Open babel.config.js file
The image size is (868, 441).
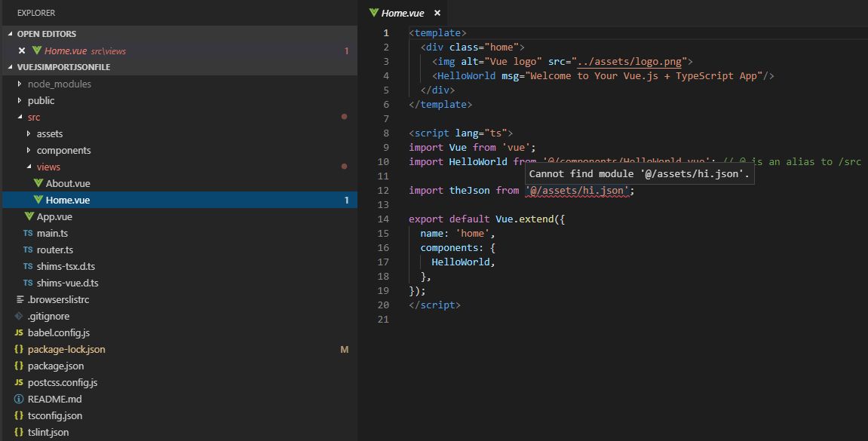[59, 332]
